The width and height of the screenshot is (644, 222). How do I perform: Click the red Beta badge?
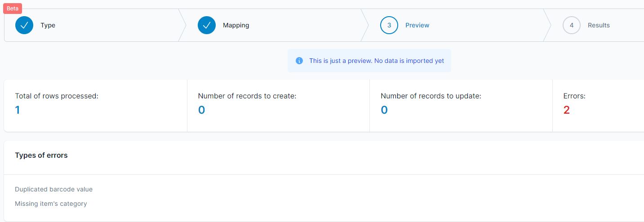point(13,9)
